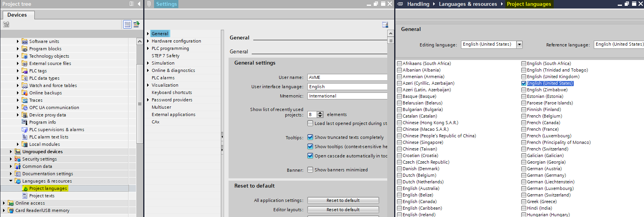The image size is (644, 217).
Task: Click the network overview icon under Devices tab
Action: 6,24
